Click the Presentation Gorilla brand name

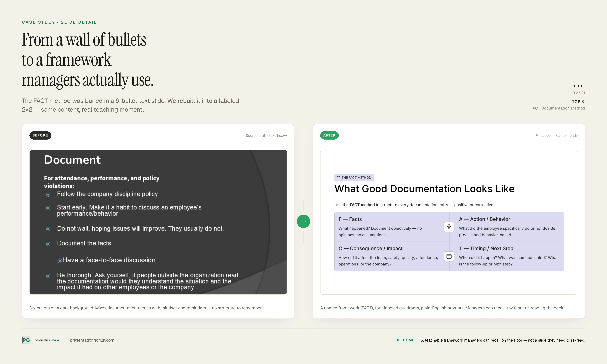[47, 340]
